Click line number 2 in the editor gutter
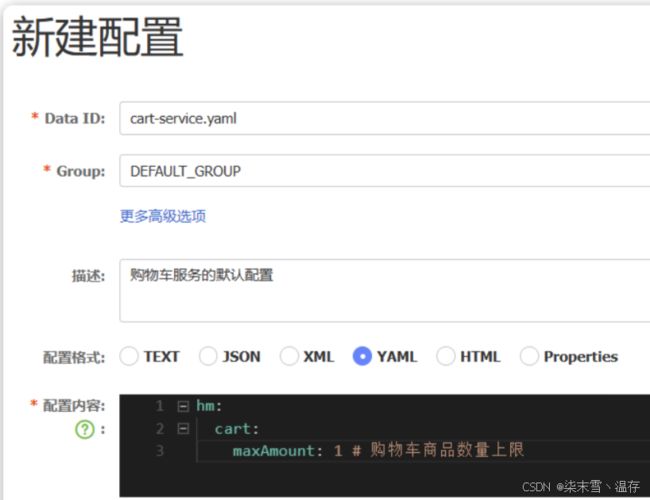Screen dimensions: 650x500 [160, 429]
